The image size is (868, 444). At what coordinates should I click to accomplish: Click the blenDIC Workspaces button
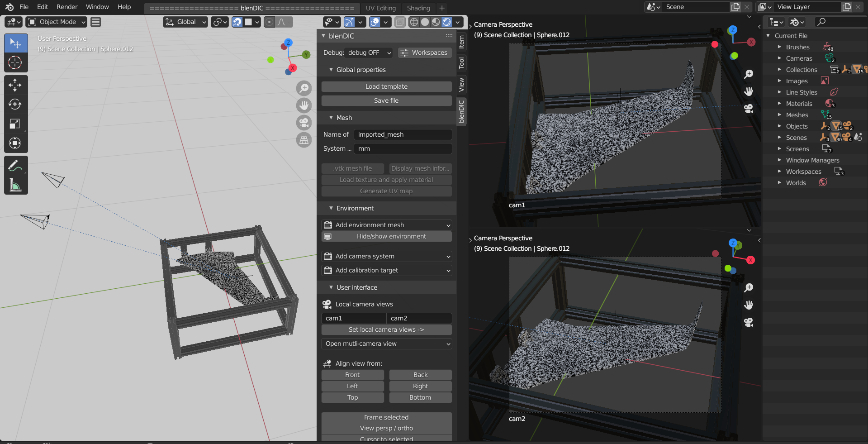pos(425,53)
